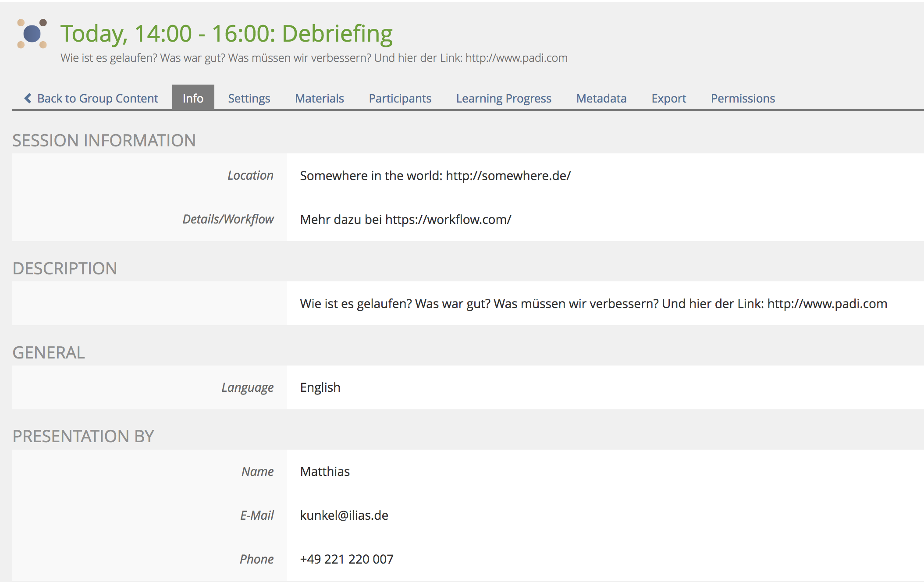The height and width of the screenshot is (582, 924).
Task: Open the Settings tab
Action: coord(249,98)
